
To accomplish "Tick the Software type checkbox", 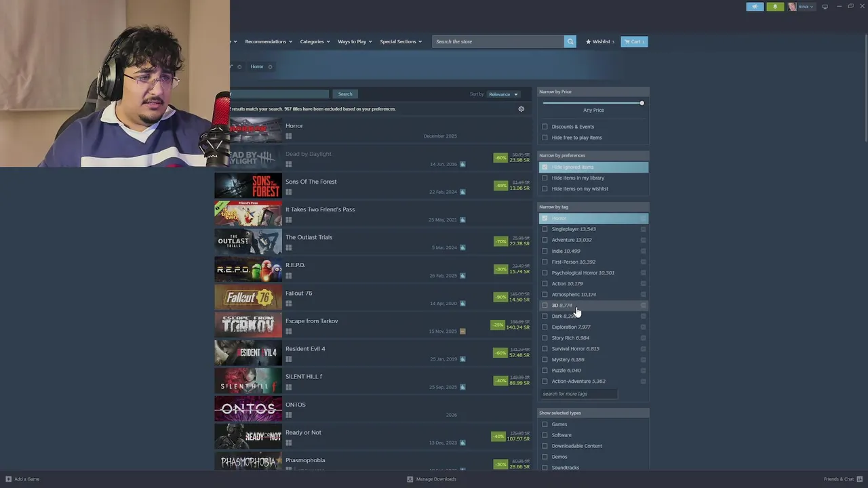I will (545, 435).
